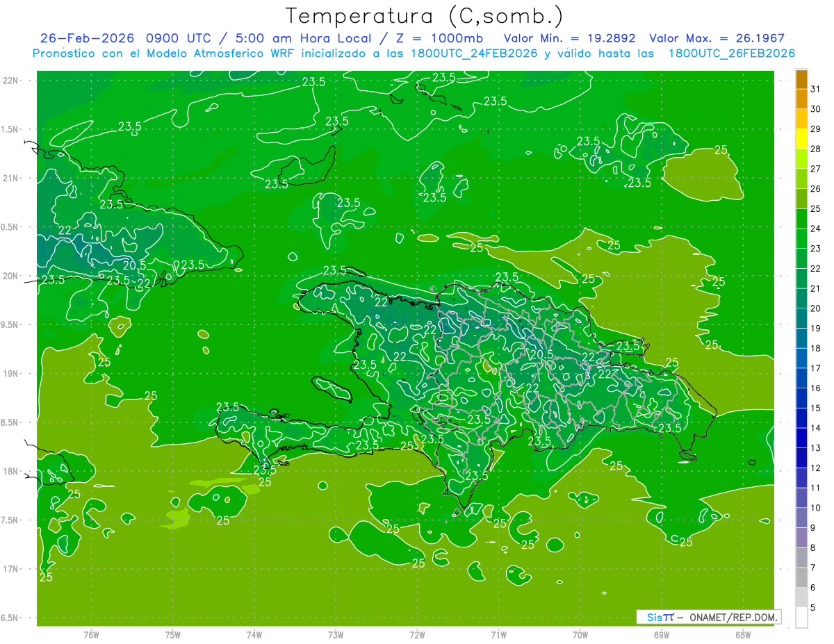Click the "22N" latitude axis label
834x644 pixels.
[x=10, y=81]
